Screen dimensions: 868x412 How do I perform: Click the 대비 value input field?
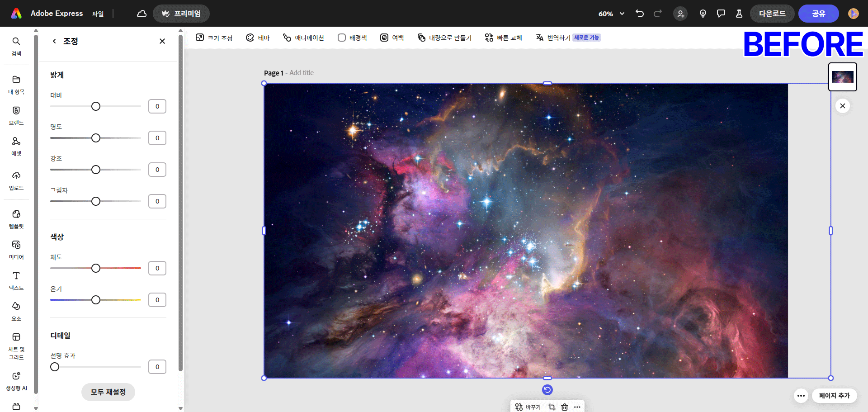click(x=157, y=106)
